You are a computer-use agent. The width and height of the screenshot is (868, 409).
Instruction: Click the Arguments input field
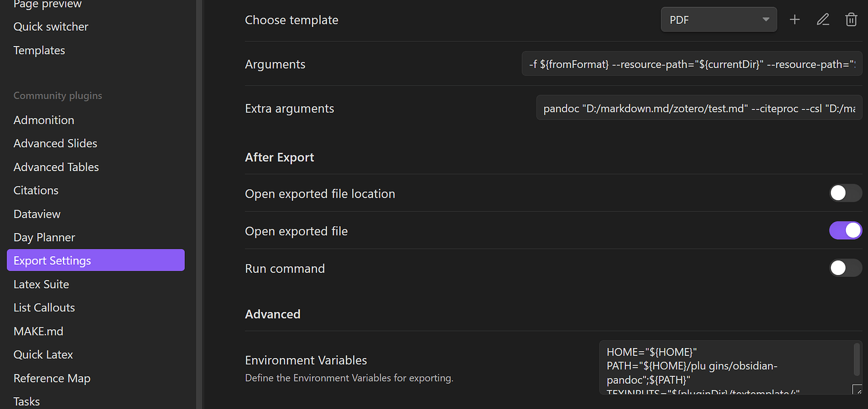coord(692,64)
